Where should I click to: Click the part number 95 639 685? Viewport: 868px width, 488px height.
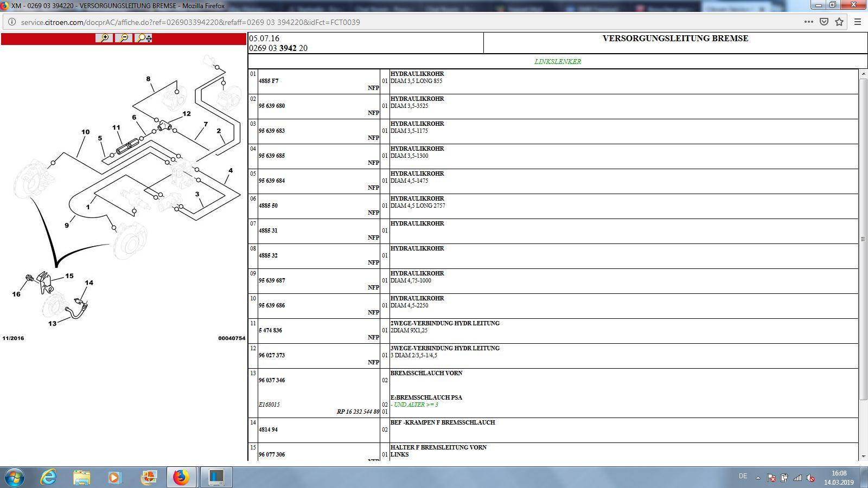click(272, 156)
